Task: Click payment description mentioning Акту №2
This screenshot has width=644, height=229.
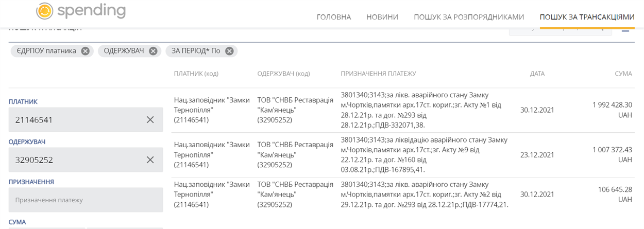Action: pyautogui.click(x=425, y=195)
